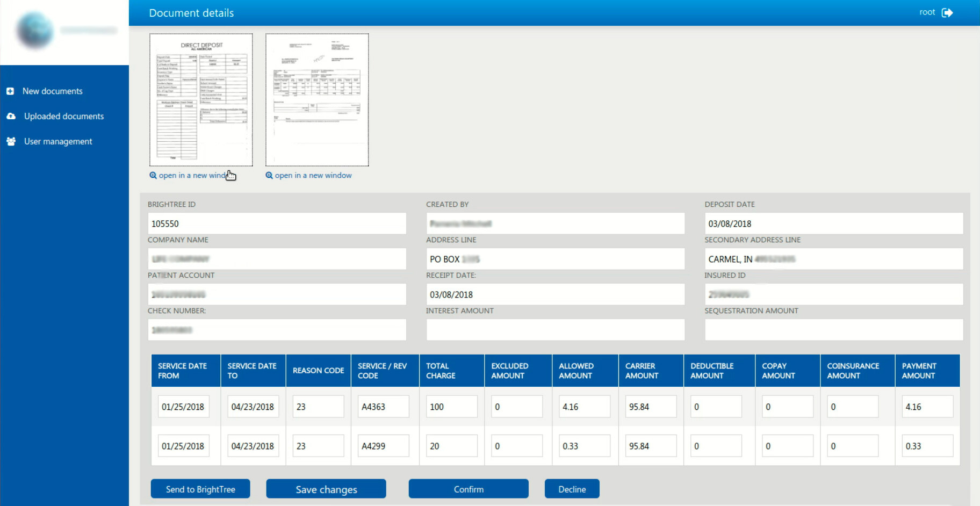Click magnifier icon under second document thumbnail
Viewport: 980px width, 506px height.
[x=269, y=176]
